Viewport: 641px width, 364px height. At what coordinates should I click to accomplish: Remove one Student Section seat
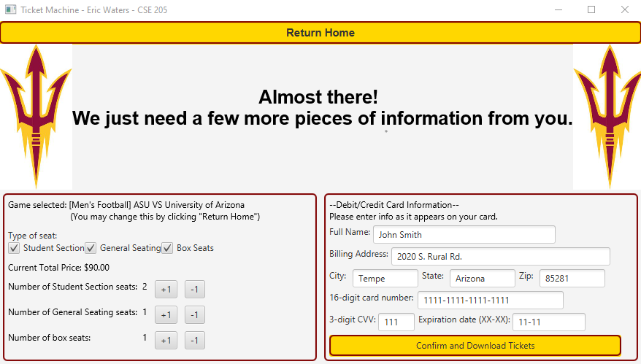tap(195, 290)
